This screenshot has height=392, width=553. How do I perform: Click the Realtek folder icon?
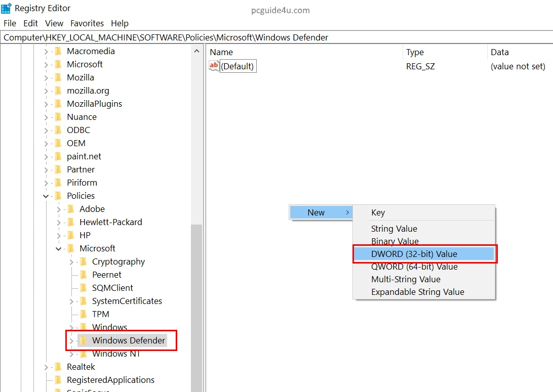[58, 367]
